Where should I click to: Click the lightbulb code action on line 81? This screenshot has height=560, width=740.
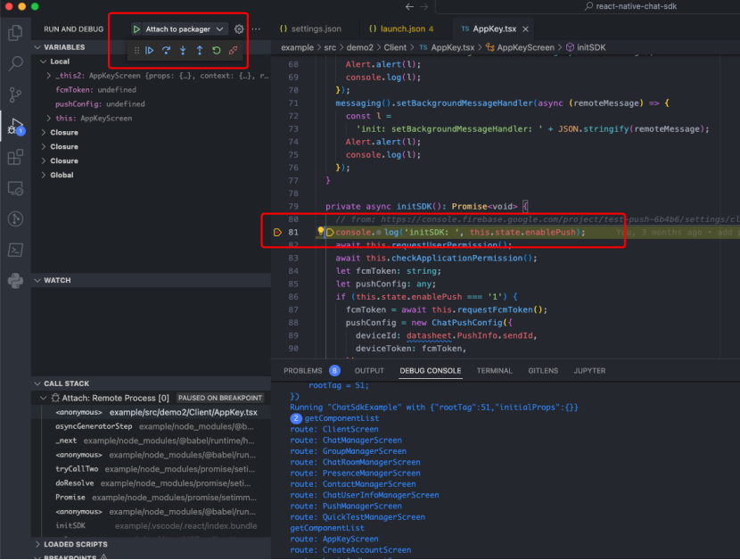pyautogui.click(x=320, y=231)
